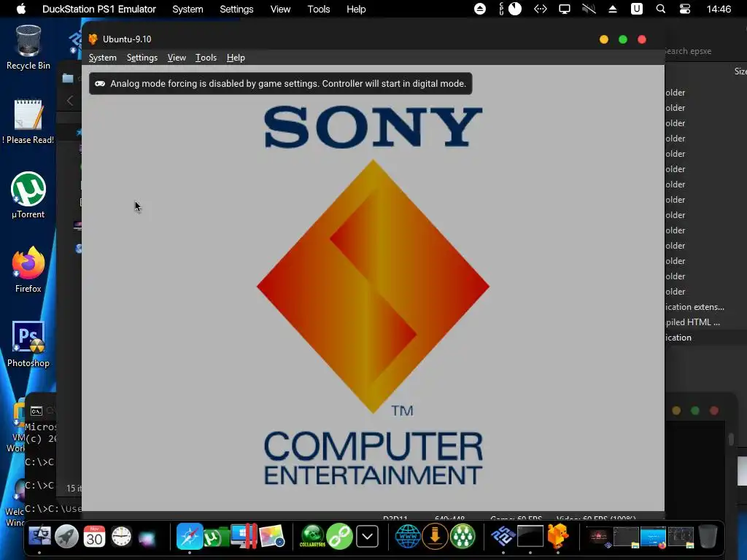Open Finder in the dock
This screenshot has width=747, height=560.
point(39,536)
